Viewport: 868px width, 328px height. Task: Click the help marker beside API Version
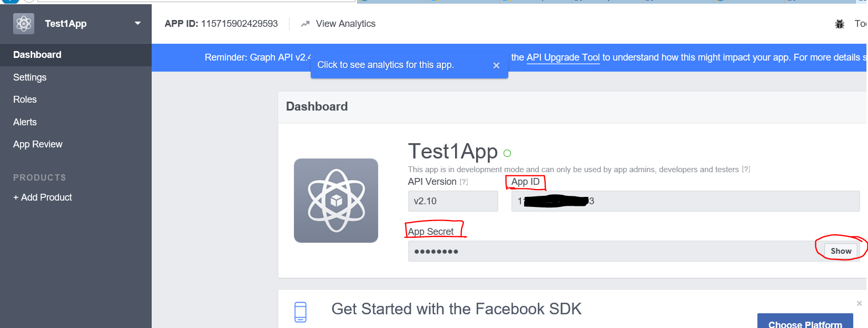click(x=463, y=182)
